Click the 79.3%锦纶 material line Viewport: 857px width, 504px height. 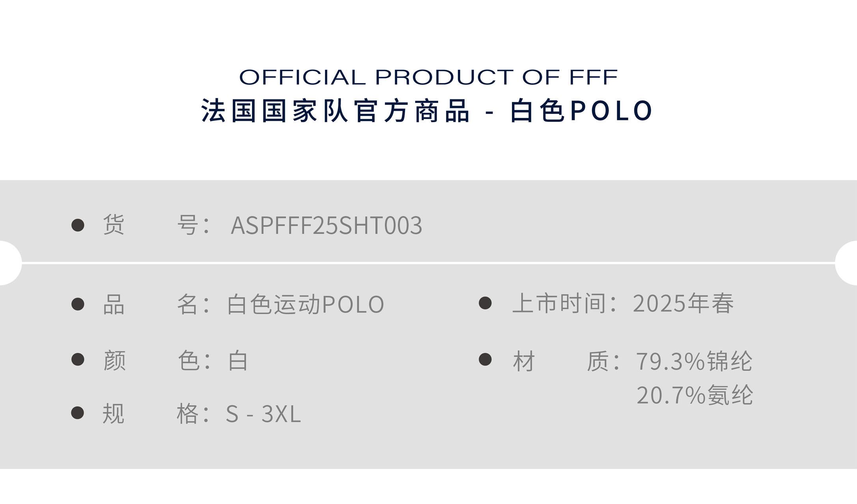point(694,361)
